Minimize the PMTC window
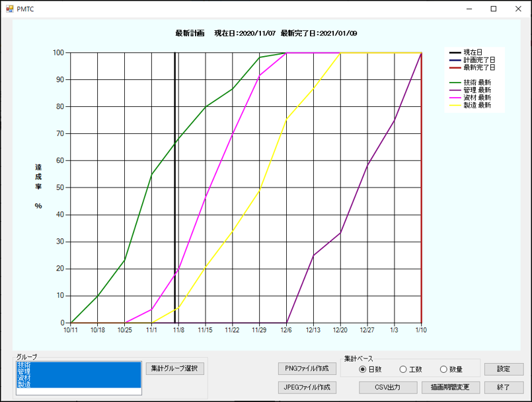The height and width of the screenshot is (402, 532). pyautogui.click(x=469, y=9)
